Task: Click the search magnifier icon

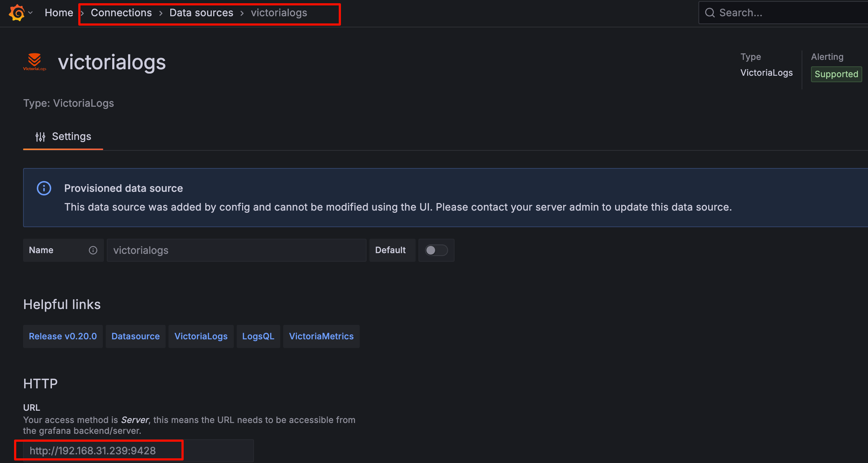Action: (710, 13)
